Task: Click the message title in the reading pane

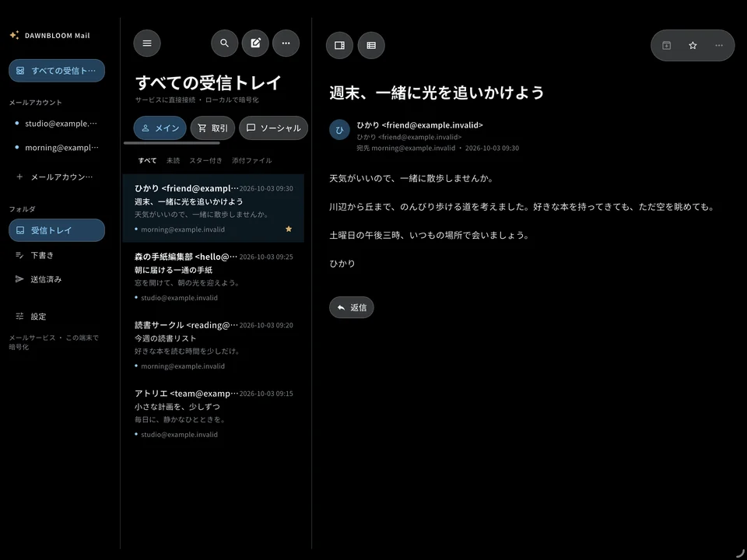Action: click(437, 93)
